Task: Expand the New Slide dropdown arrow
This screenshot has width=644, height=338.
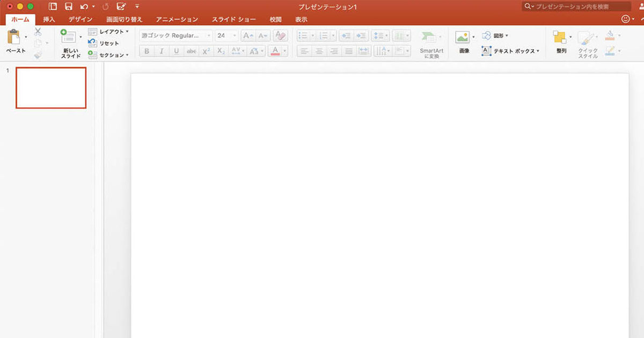Action: pyautogui.click(x=80, y=38)
